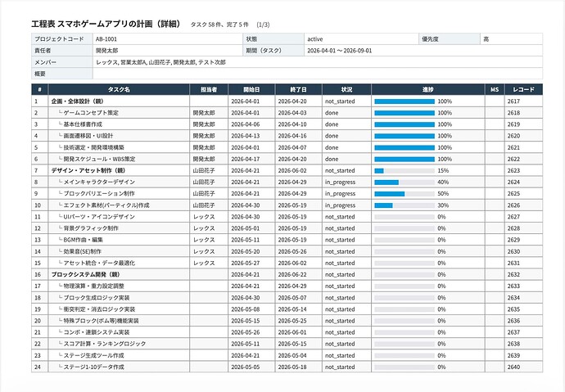
Task: Select the task ステージ1-10データ作成
Action: pyautogui.click(x=93, y=367)
